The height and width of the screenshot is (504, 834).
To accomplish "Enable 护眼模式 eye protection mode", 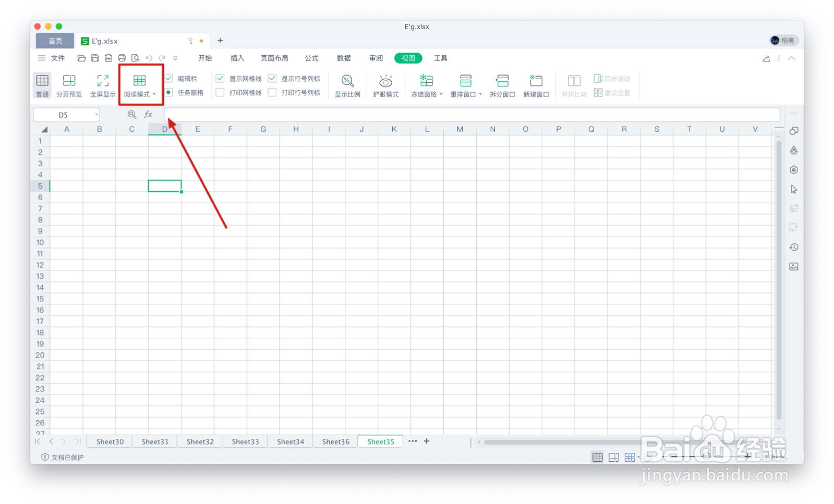I will click(x=385, y=85).
